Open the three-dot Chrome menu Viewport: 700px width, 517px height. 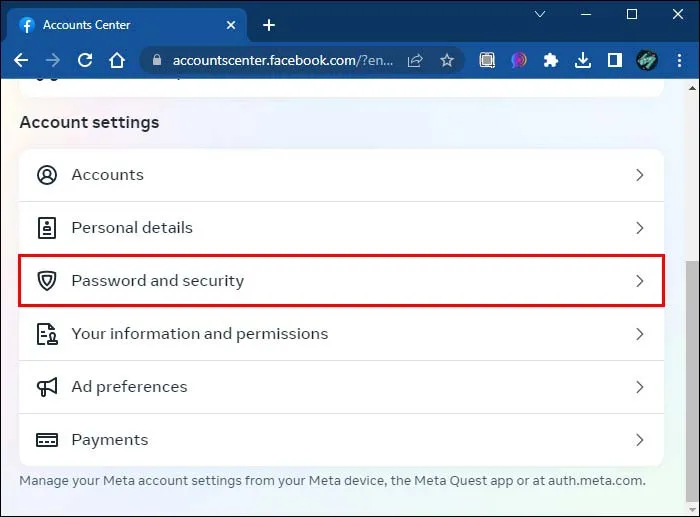coord(679,60)
